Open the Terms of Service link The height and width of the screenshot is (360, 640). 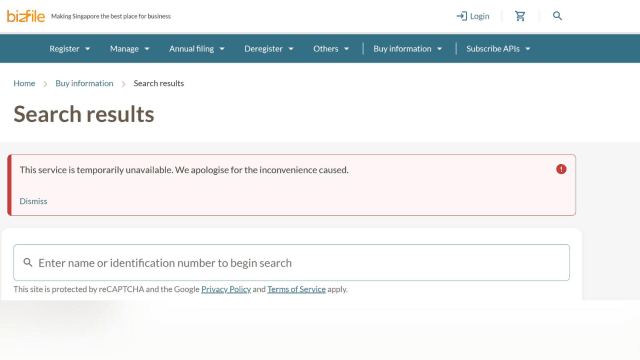(x=296, y=289)
